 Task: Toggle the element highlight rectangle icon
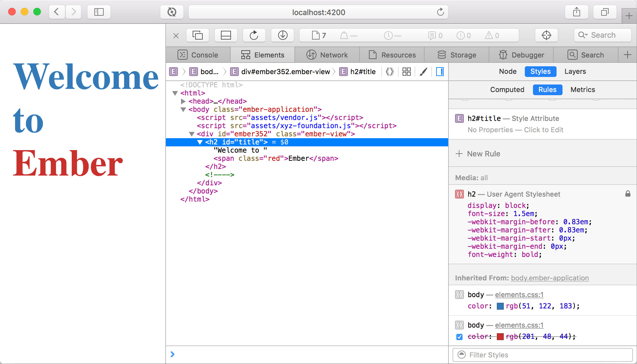[440, 72]
